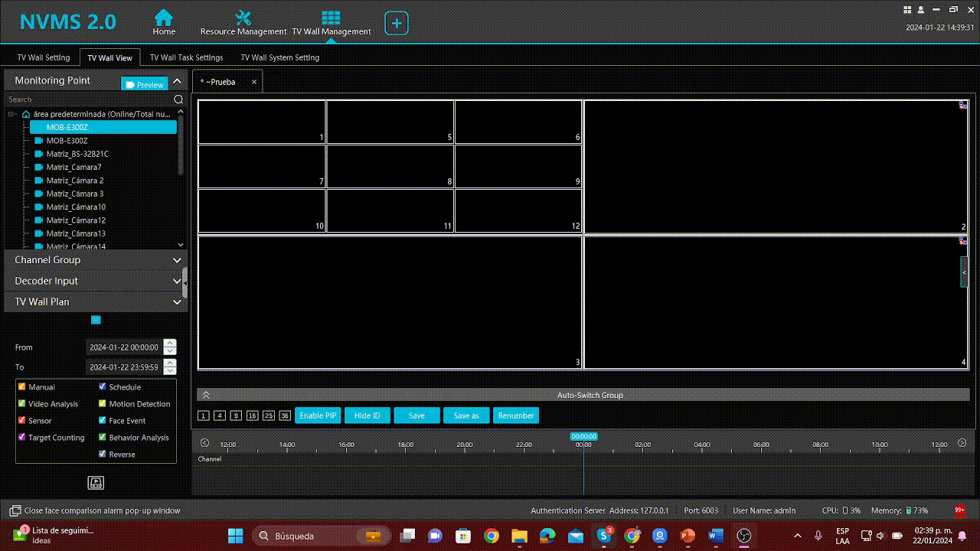Open the Home page icon
Image resolution: width=980 pixels, height=551 pixels.
click(163, 18)
